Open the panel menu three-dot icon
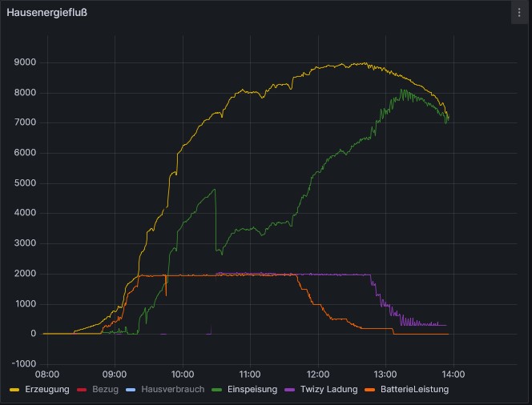This screenshot has width=532, height=405. tap(520, 14)
